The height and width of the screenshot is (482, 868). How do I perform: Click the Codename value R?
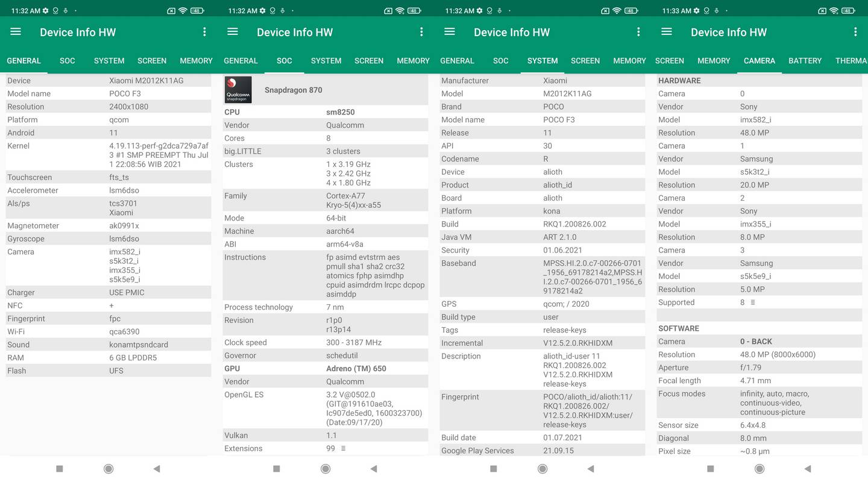tap(546, 159)
